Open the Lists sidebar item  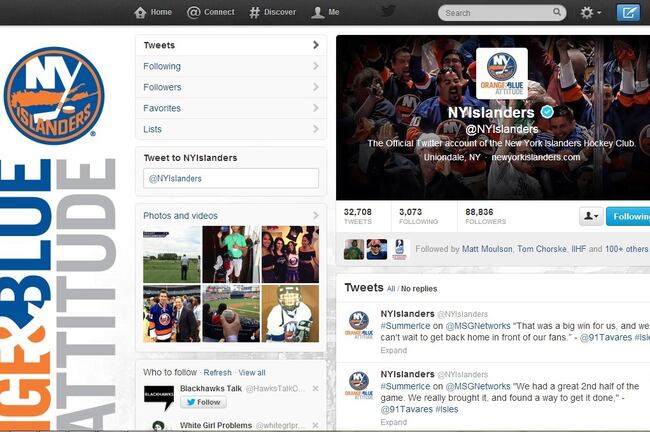pyautogui.click(x=231, y=129)
